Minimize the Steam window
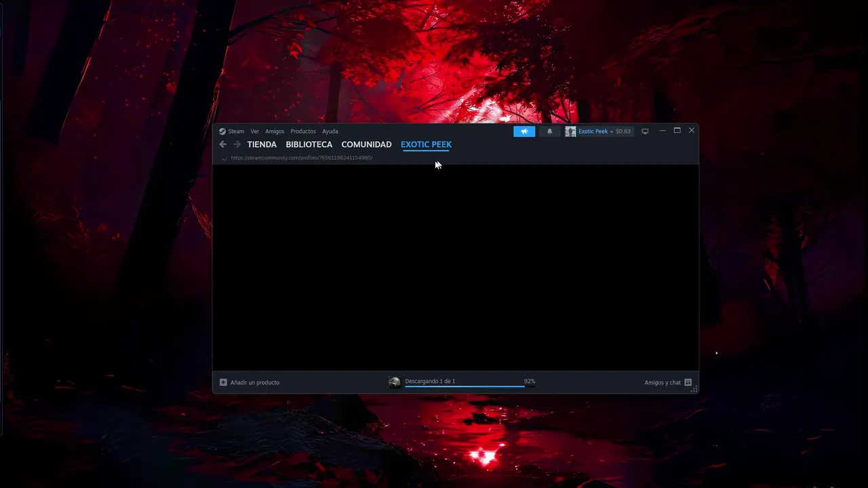Viewport: 868px width, 488px height. (663, 131)
